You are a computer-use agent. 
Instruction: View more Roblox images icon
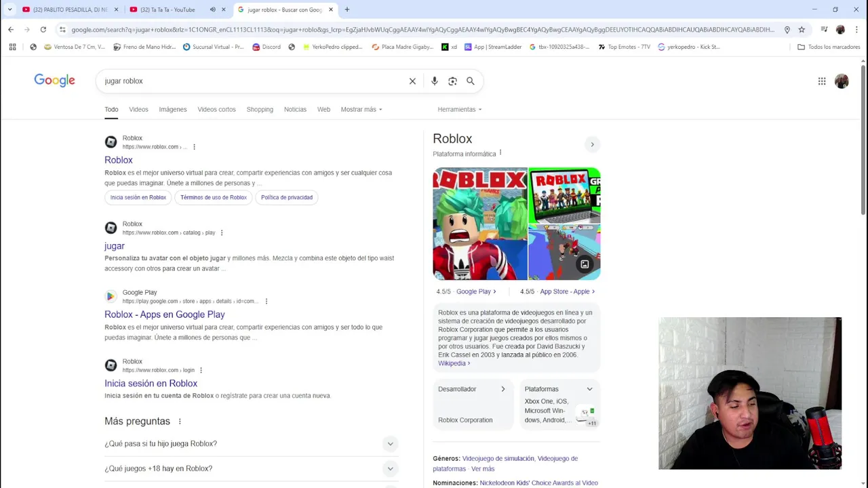[x=585, y=264]
